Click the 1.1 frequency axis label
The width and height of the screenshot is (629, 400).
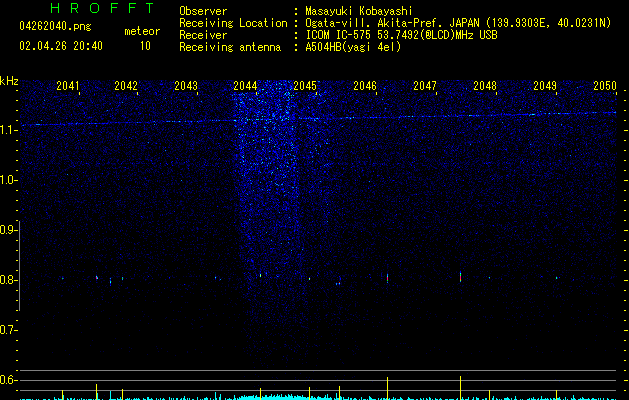tap(8, 130)
